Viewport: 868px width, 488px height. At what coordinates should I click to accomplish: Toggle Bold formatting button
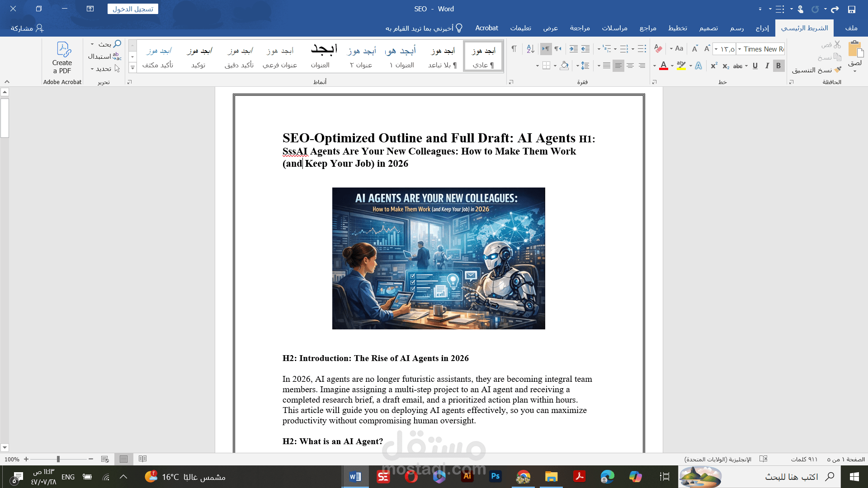coord(778,66)
